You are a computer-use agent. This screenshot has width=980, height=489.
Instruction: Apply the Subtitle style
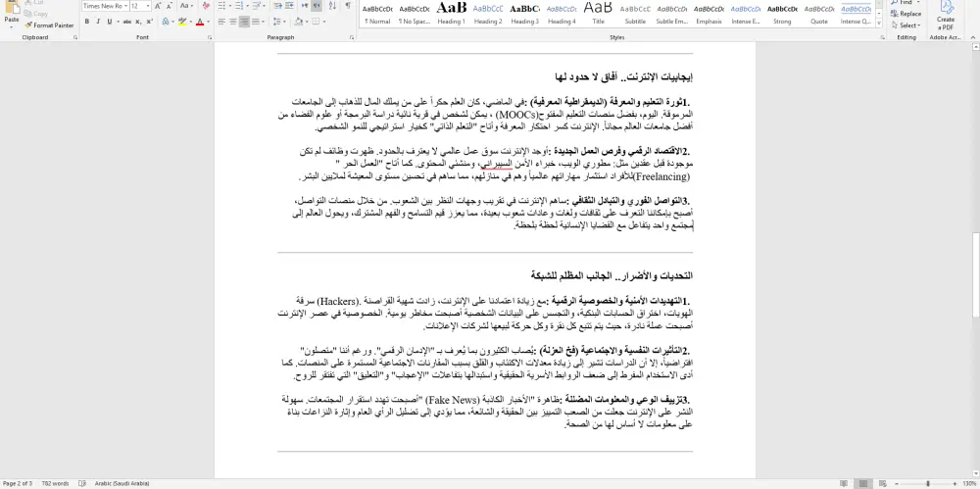click(635, 14)
